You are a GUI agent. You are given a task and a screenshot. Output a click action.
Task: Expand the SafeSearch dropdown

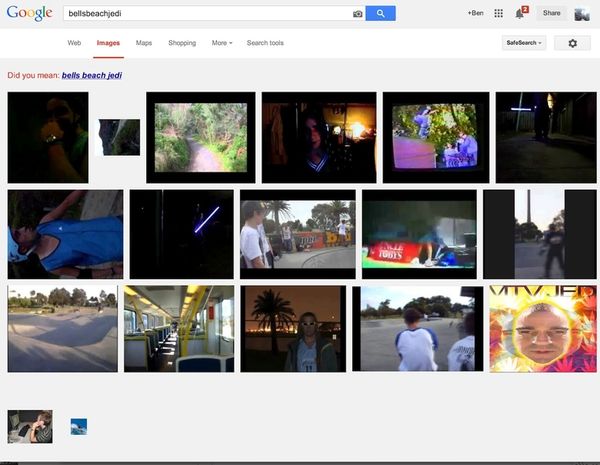(524, 43)
